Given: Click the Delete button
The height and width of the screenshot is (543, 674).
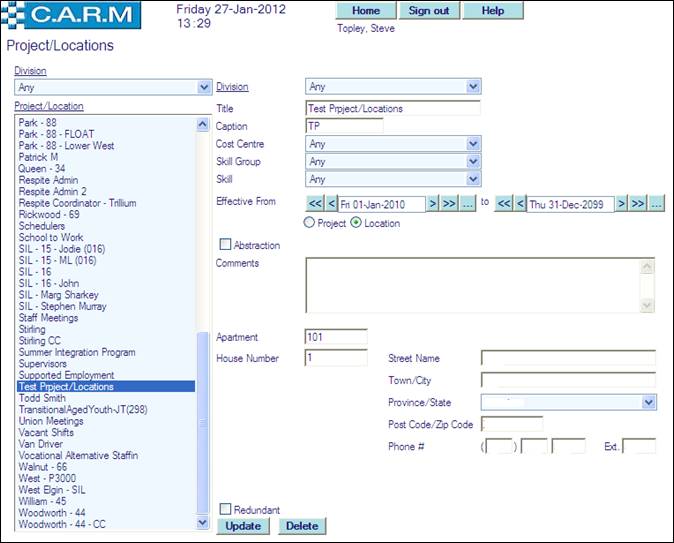Looking at the screenshot, I should pos(301,526).
